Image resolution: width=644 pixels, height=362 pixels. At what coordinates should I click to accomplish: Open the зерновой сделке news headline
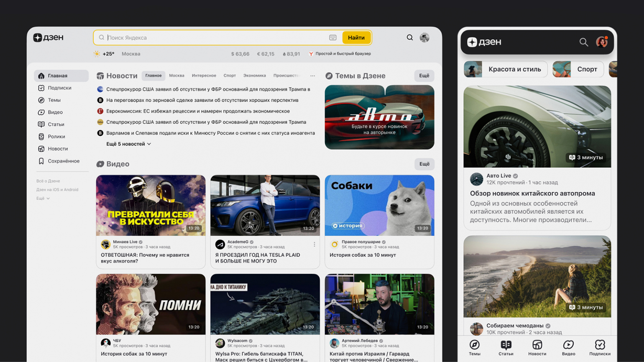pyautogui.click(x=202, y=100)
